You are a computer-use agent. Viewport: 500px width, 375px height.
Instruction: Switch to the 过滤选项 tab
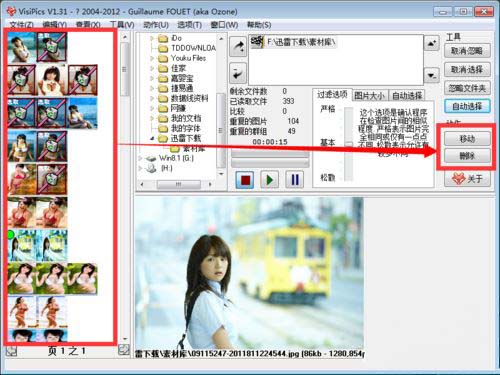coord(332,95)
